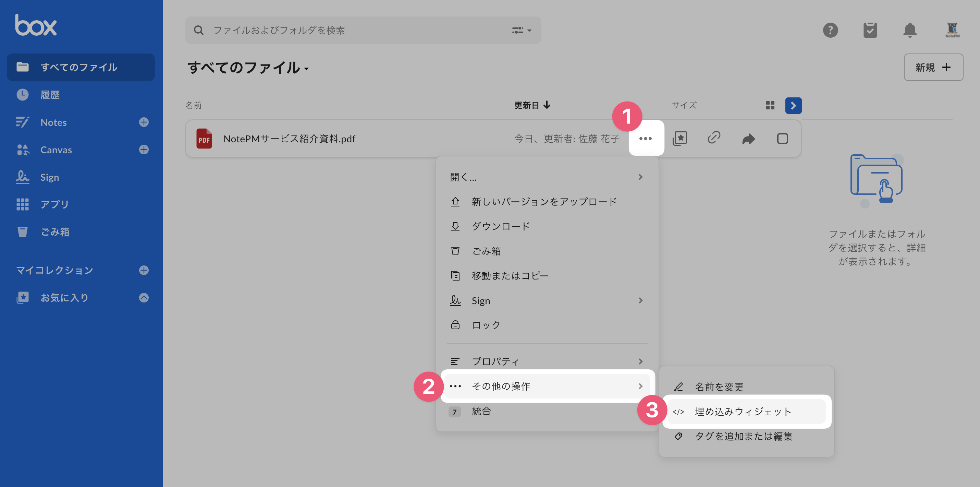Expand the プロパティ submenu
This screenshot has width=980, height=487.
(547, 361)
